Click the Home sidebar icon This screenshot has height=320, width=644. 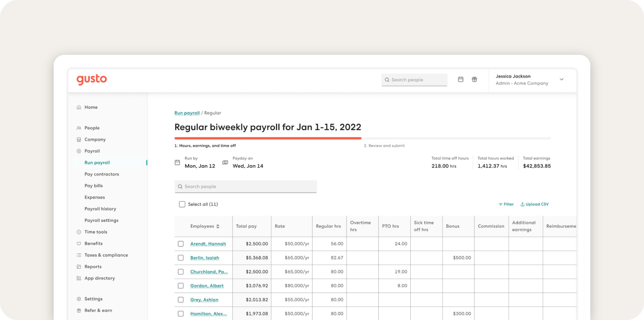pyautogui.click(x=79, y=107)
